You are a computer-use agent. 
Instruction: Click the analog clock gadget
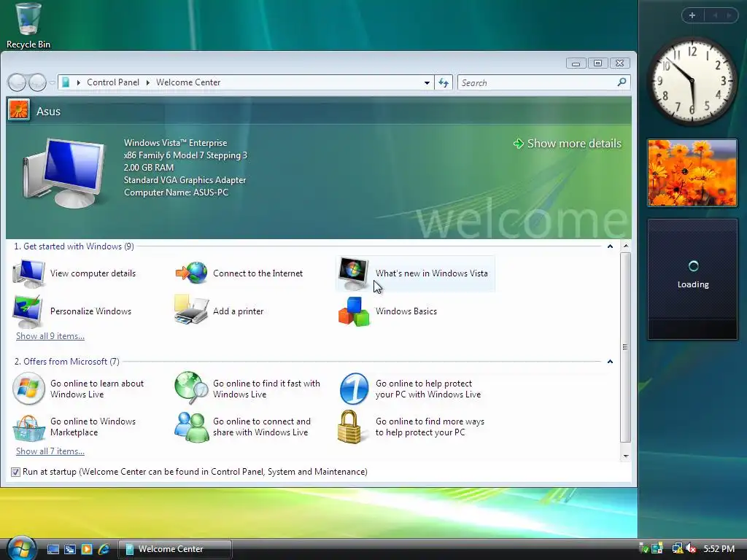pos(692,82)
